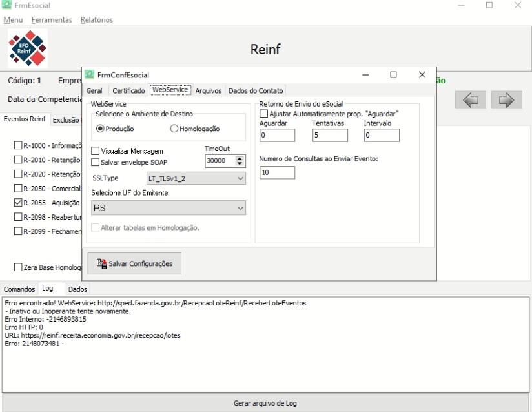Click the Salvar Configurações button
Viewport: 532px width, 412px height.
coord(134,263)
